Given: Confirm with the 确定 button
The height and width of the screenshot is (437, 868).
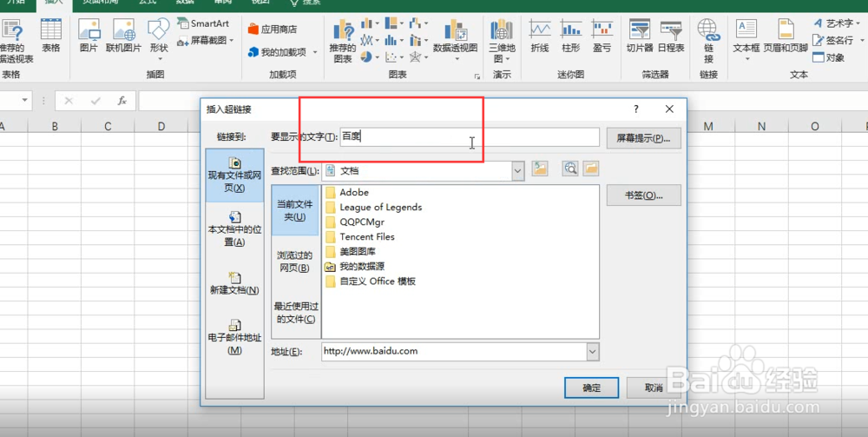Looking at the screenshot, I should [x=591, y=387].
